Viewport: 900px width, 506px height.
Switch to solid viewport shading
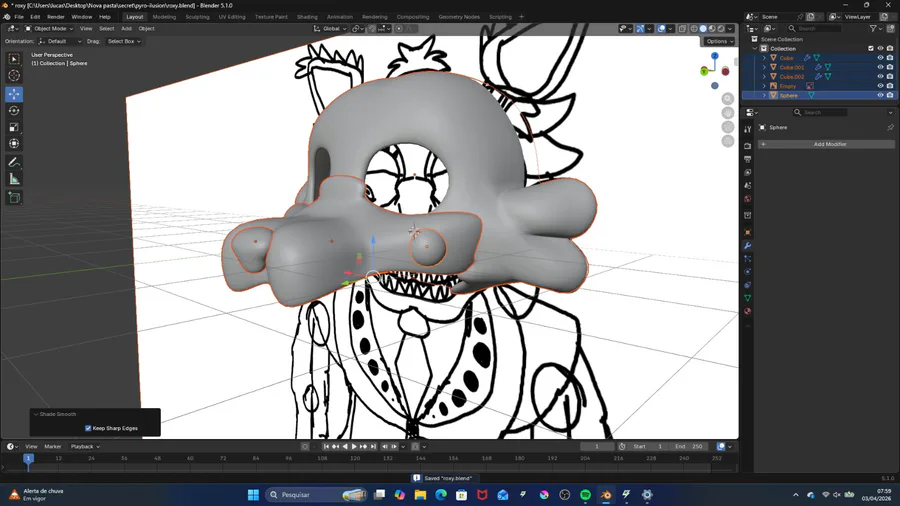tap(703, 29)
